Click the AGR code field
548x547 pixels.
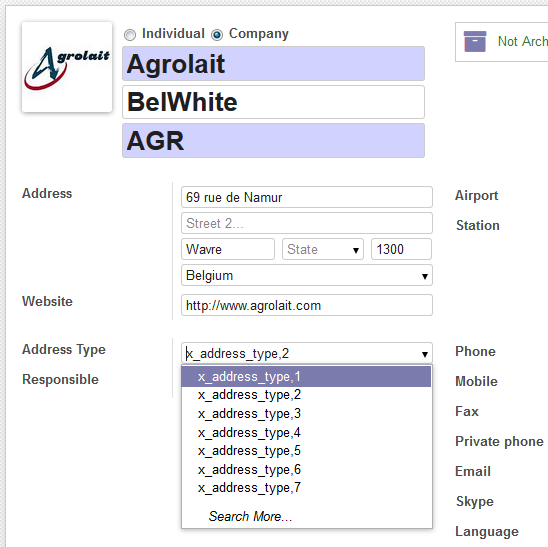coord(273,141)
